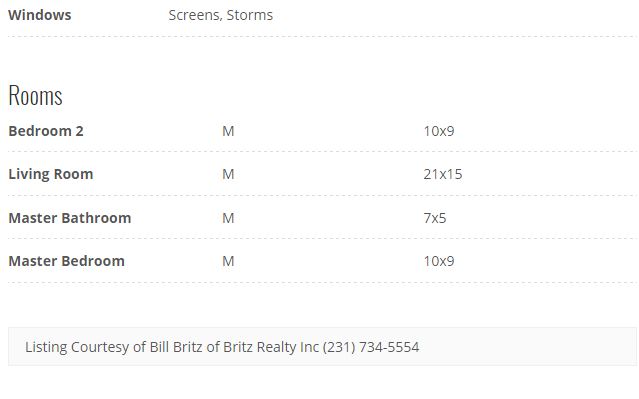Select the Screens, Storms value text
The width and height of the screenshot is (639, 399).
pyautogui.click(x=220, y=15)
